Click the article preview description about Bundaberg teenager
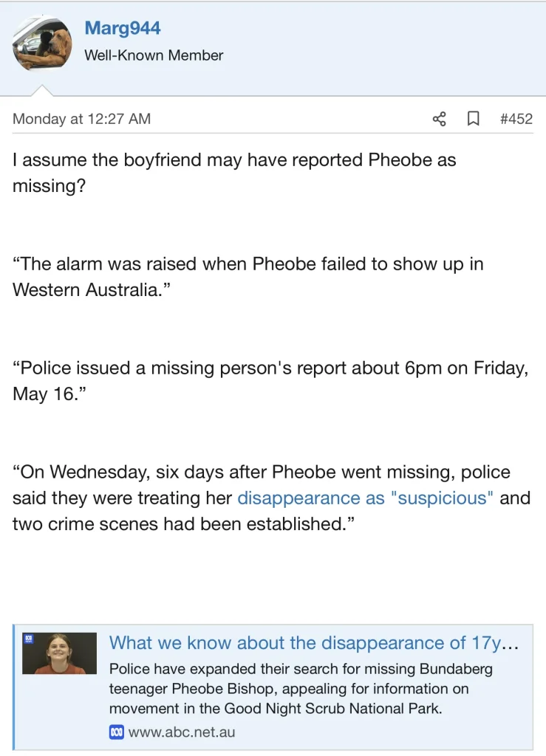The height and width of the screenshot is (756, 546). 301,689
